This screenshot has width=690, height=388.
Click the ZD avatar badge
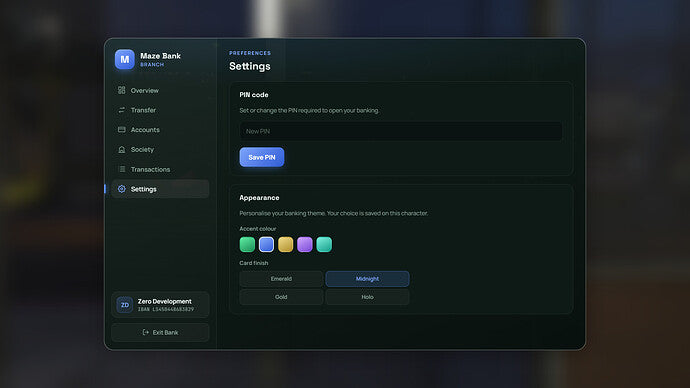(x=125, y=305)
